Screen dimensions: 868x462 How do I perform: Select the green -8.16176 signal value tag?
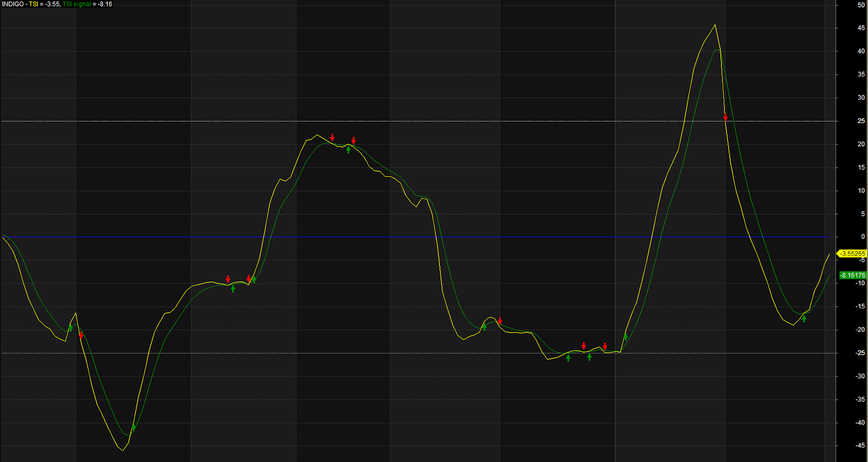853,275
